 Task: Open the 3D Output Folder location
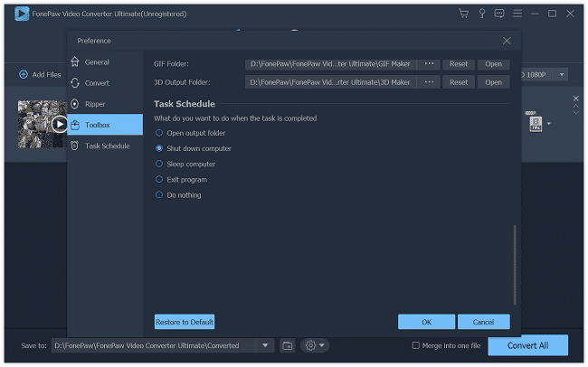493,82
